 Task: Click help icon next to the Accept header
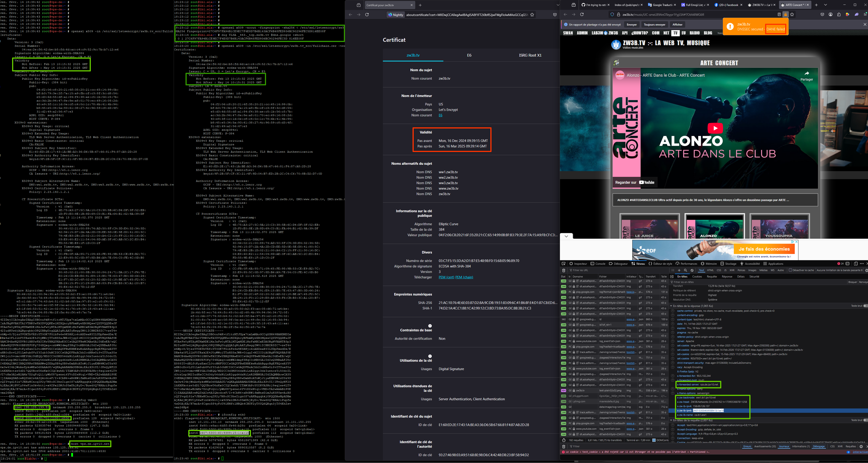673,425
